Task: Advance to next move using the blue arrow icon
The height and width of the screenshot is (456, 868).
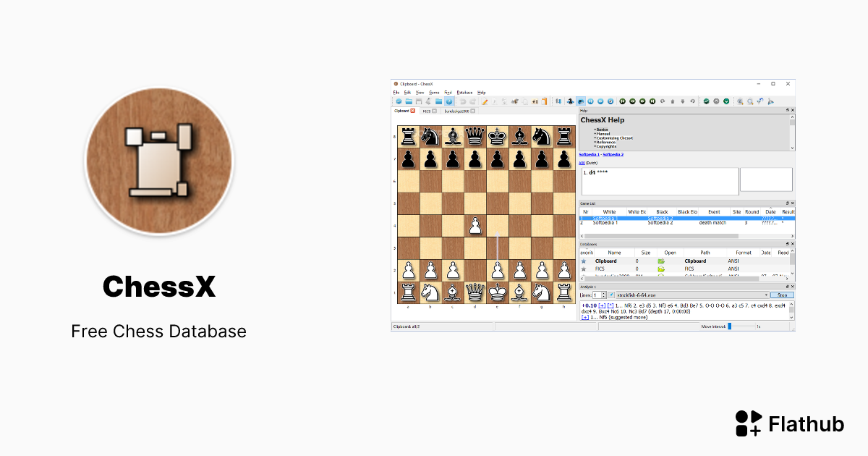Action: click(x=599, y=102)
